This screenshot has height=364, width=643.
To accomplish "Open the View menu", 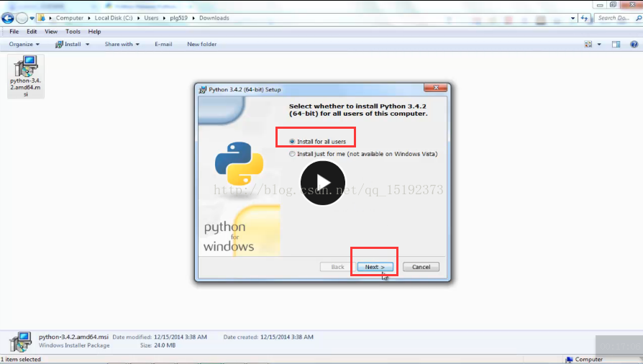I will point(51,32).
